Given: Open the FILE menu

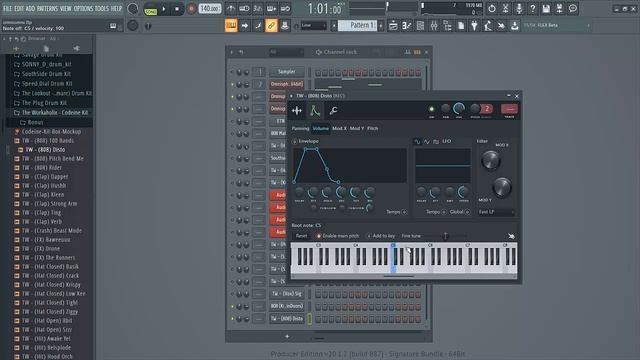Looking at the screenshot, I should 7,9.
